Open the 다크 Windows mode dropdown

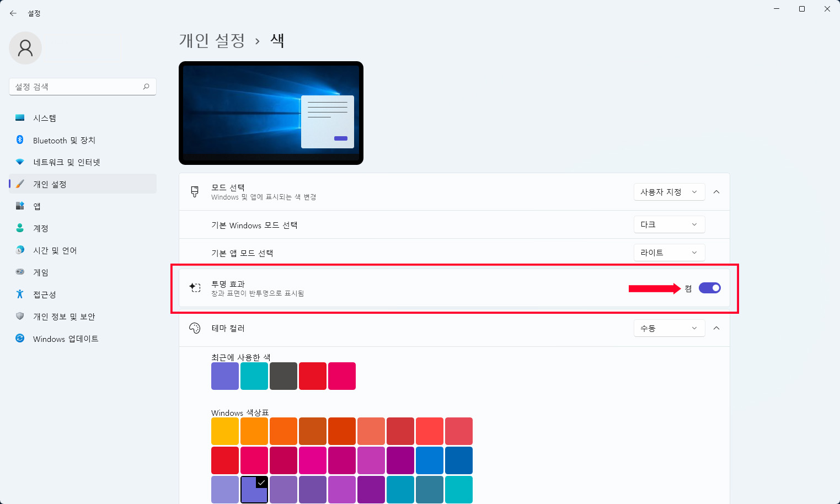[670, 224]
